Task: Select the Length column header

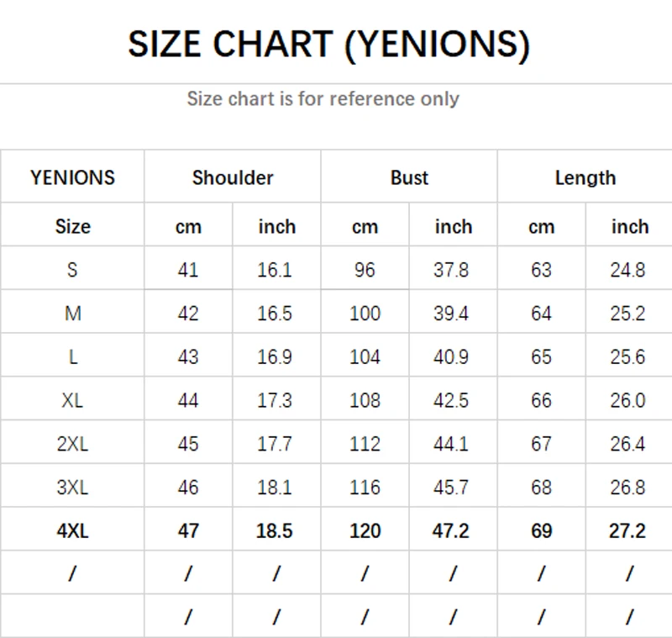Action: coord(585,178)
